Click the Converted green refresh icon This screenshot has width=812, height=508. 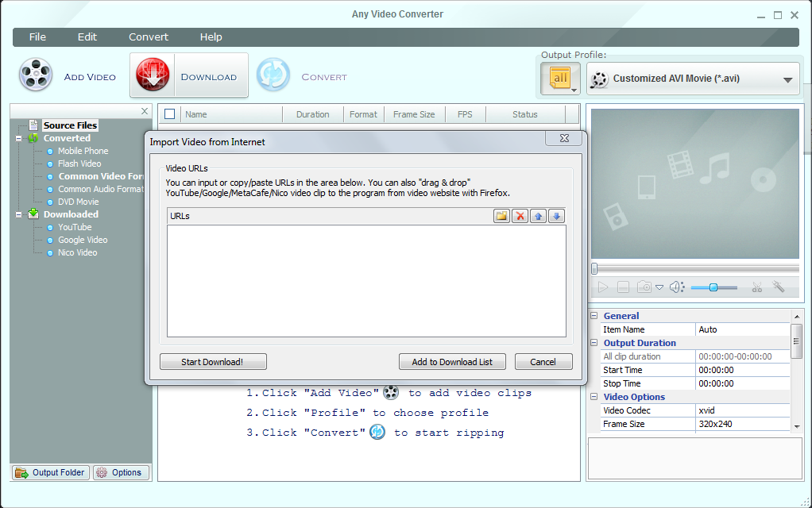(33, 138)
